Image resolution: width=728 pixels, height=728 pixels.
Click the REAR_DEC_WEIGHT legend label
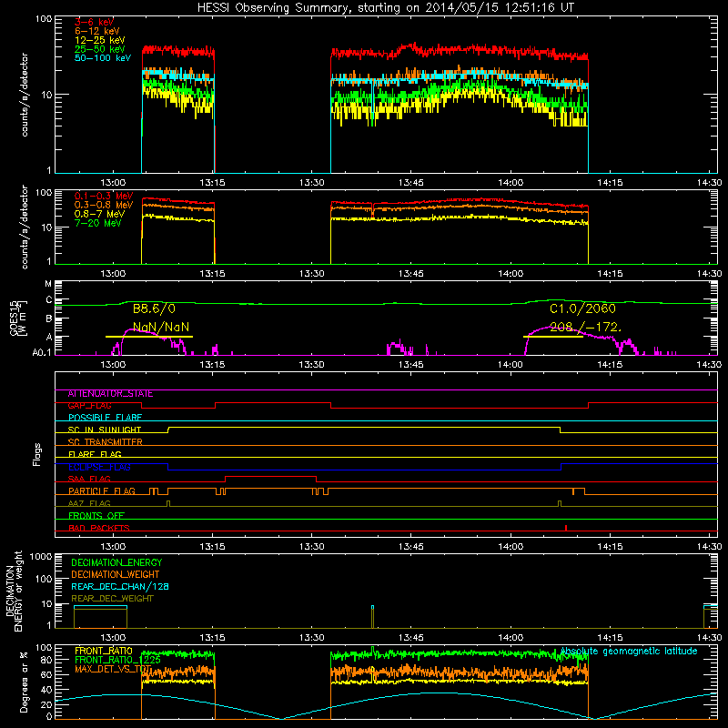pyautogui.click(x=112, y=599)
